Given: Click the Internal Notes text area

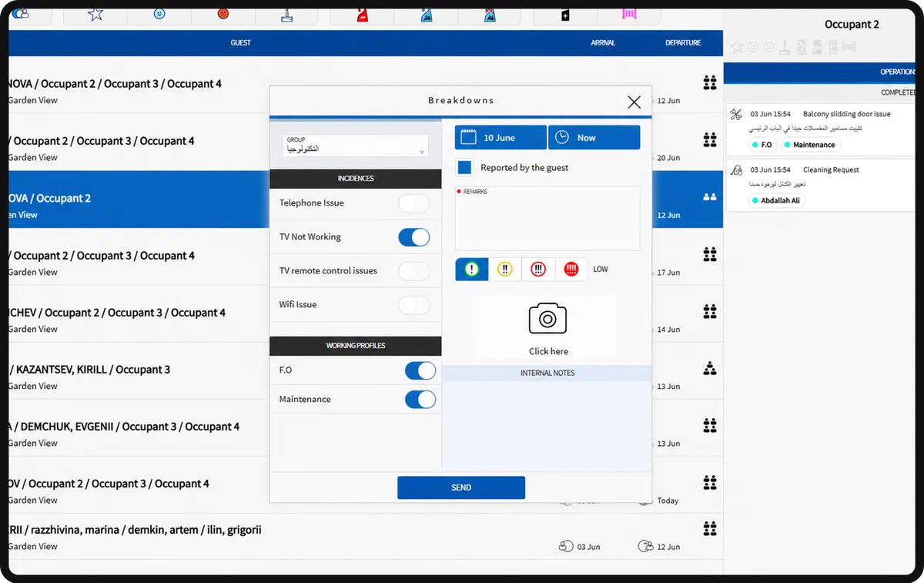Looking at the screenshot, I should (547, 425).
